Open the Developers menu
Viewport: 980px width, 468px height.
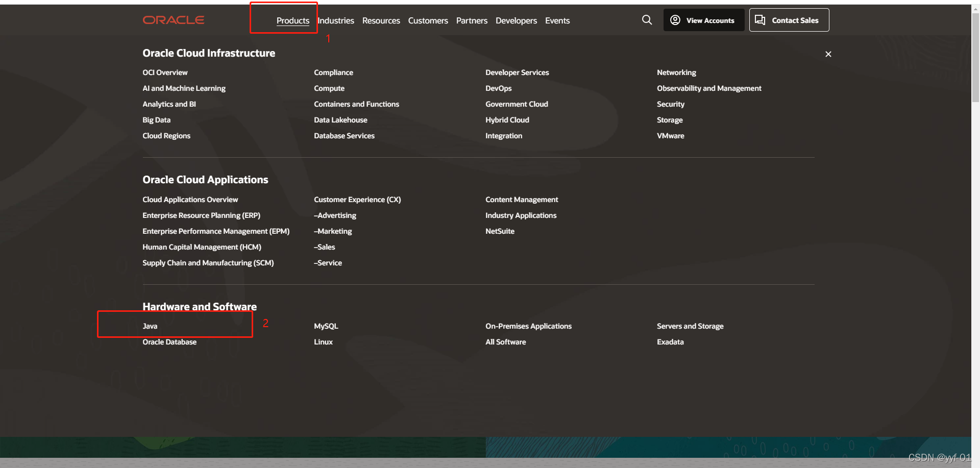(516, 20)
